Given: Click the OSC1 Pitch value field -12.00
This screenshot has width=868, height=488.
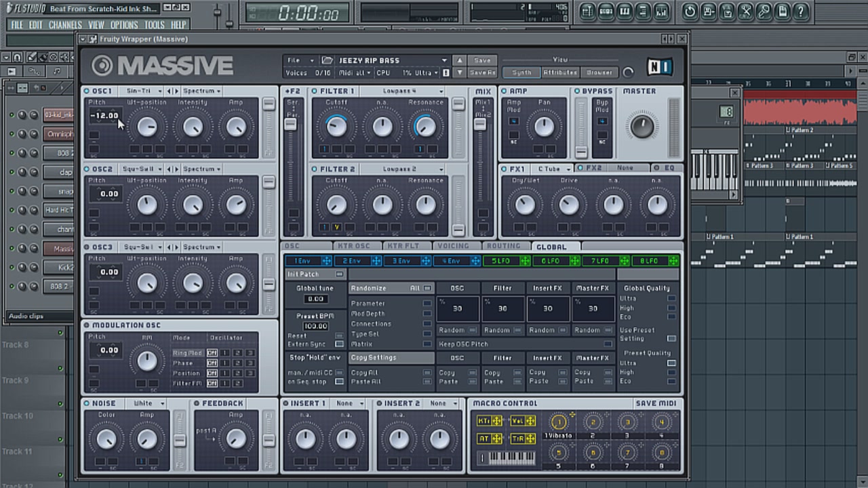Looking at the screenshot, I should (x=104, y=115).
